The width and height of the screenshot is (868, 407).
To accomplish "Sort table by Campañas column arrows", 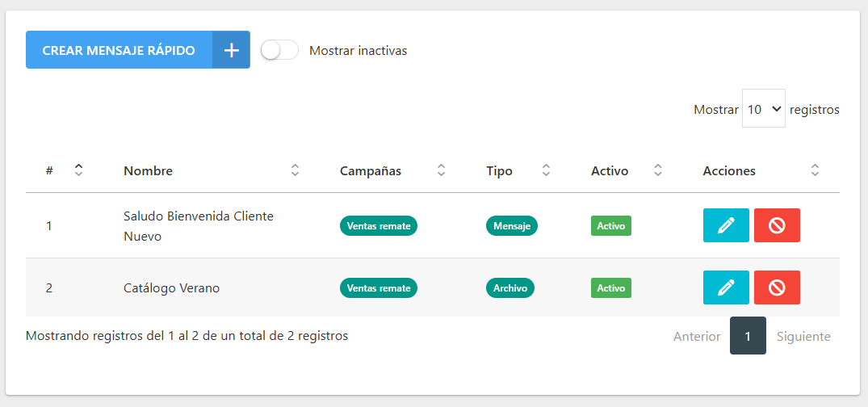I will tap(441, 170).
